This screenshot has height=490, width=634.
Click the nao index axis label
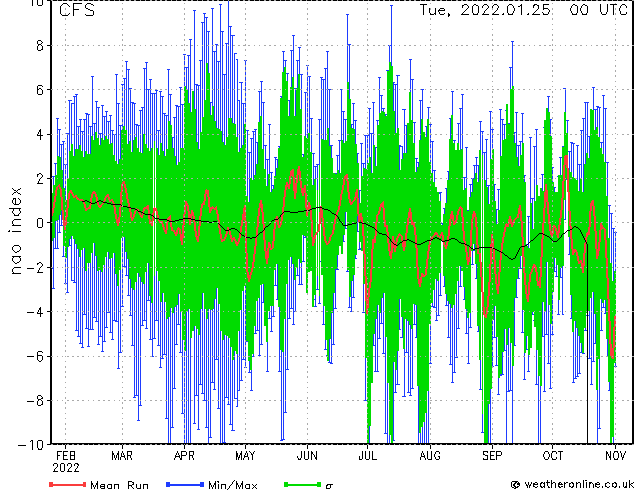pos(15,231)
